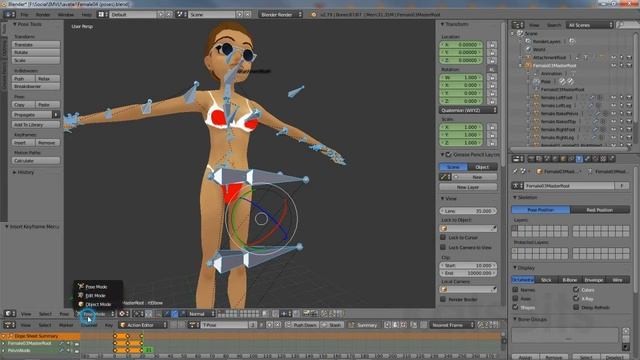Image resolution: width=640 pixels, height=360 pixels.
Task: Select Pose Mode from the mode popup
Action: 97,287
